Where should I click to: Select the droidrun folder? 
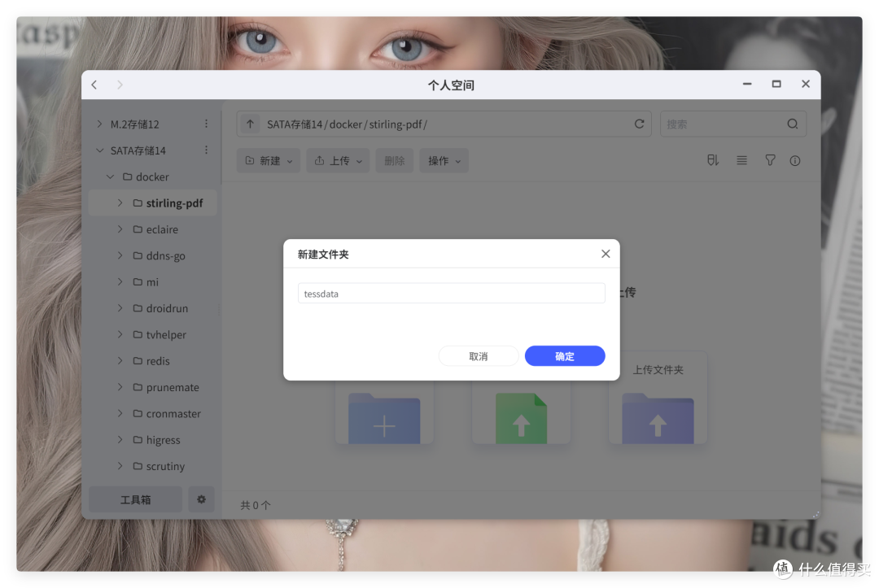click(x=161, y=308)
